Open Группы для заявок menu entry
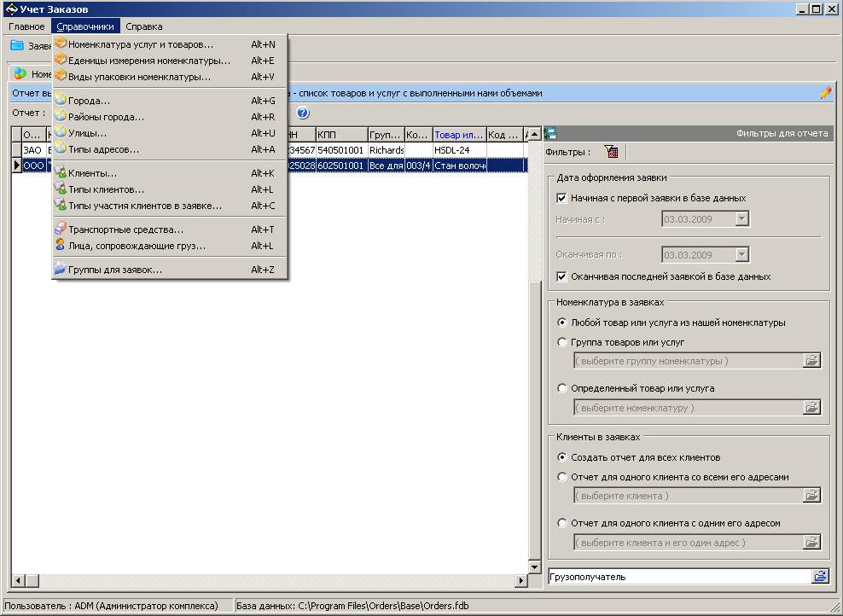 115,270
